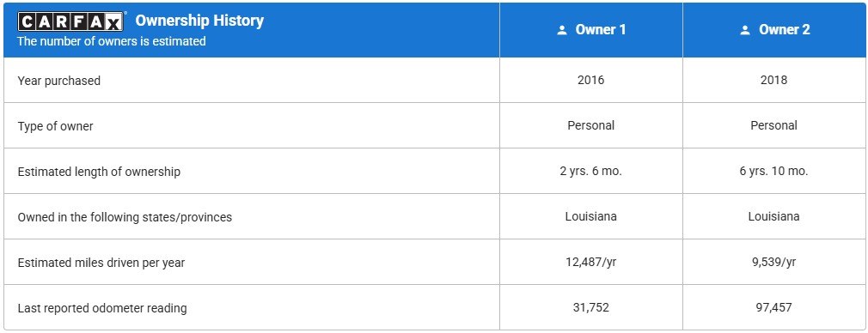The width and height of the screenshot is (868, 333).
Task: Click the 2 yrs. 6 mo. value
Action: (x=590, y=171)
